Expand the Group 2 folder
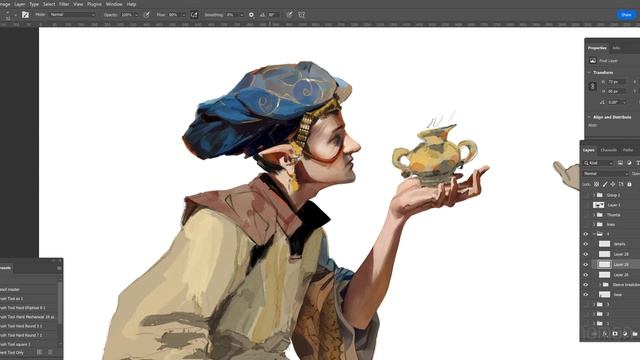This screenshot has width=640, height=360. pyautogui.click(x=594, y=195)
